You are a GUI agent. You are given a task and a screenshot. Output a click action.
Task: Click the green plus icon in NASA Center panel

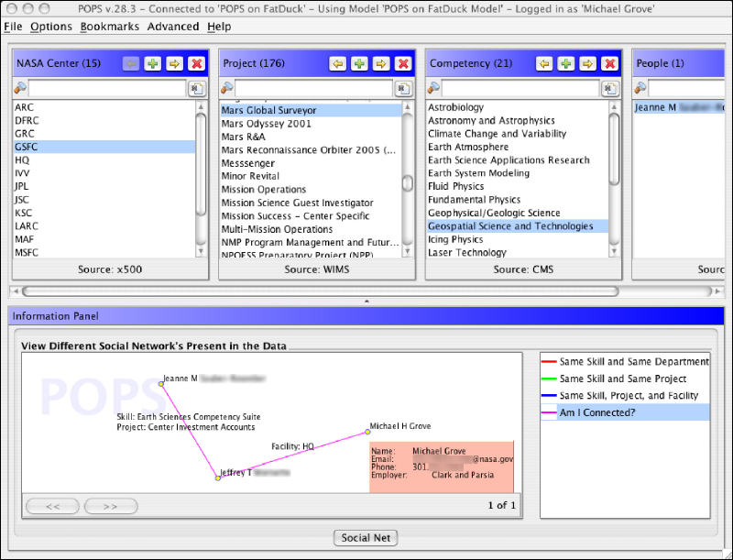pos(152,63)
